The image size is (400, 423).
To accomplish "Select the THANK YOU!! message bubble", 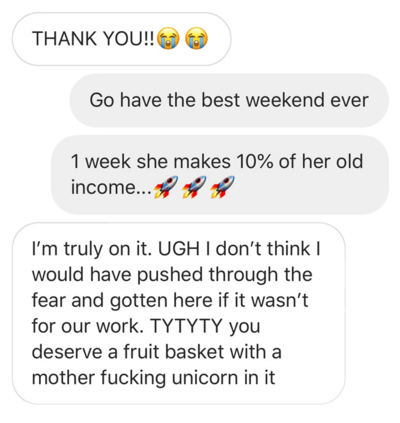I will pyautogui.click(x=122, y=39).
